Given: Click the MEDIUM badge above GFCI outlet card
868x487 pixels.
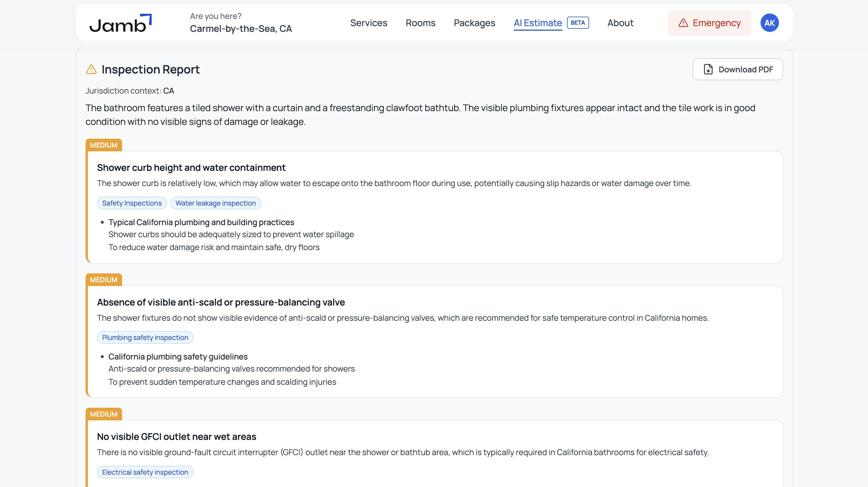Looking at the screenshot, I should click(104, 414).
